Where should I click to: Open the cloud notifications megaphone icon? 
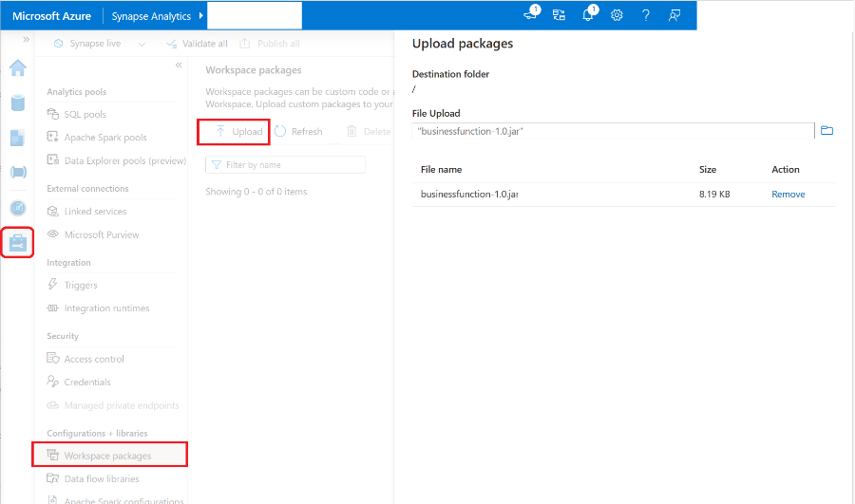(531, 14)
